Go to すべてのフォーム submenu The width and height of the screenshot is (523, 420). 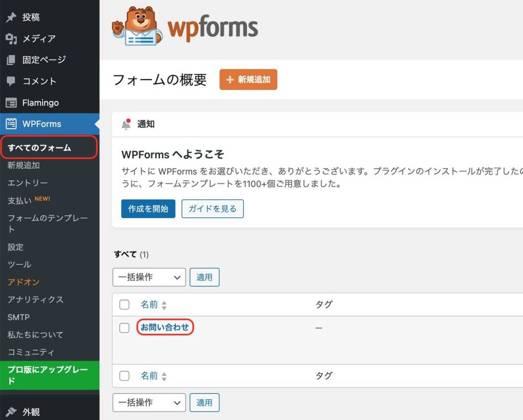(x=39, y=148)
